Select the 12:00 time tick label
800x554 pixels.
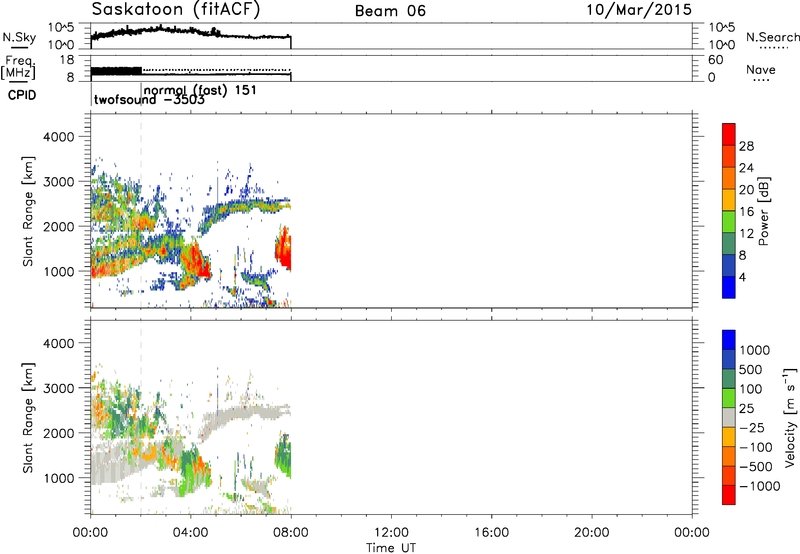click(391, 533)
